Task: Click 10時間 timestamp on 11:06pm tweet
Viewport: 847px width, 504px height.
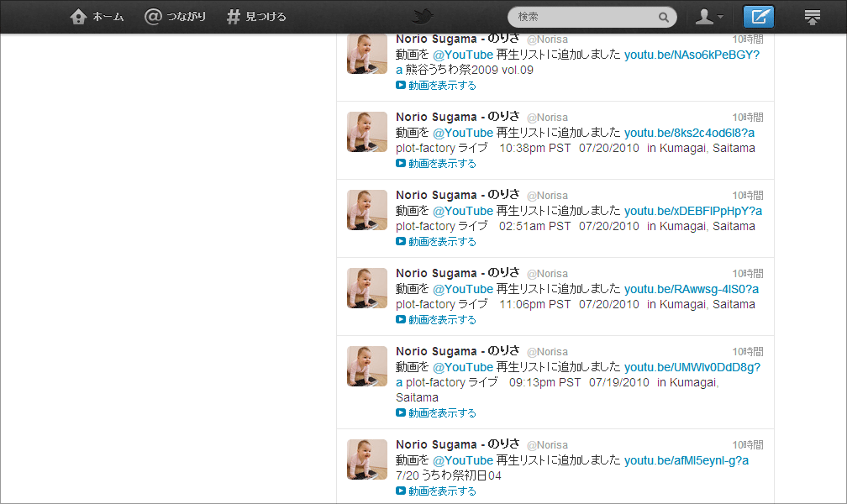Action: click(x=748, y=274)
